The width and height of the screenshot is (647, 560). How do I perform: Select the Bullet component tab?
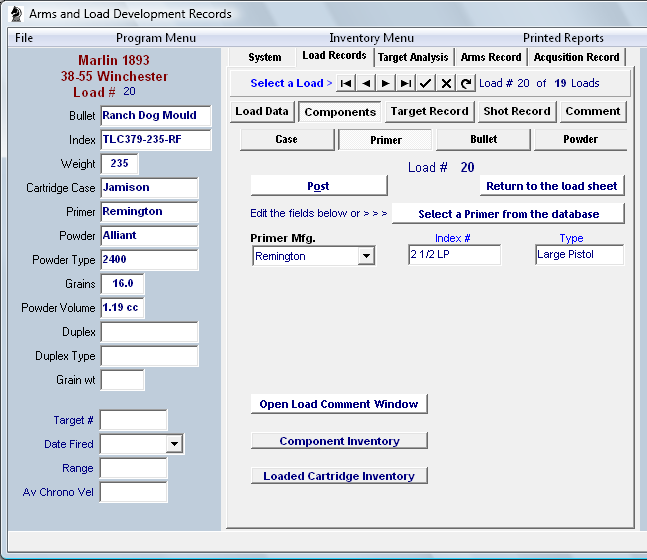[x=483, y=139]
